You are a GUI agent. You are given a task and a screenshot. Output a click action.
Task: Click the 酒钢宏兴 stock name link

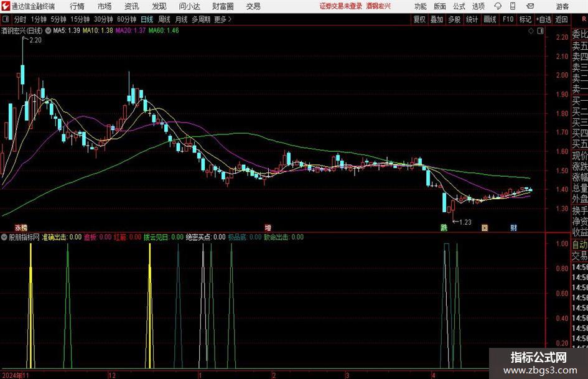[378, 6]
